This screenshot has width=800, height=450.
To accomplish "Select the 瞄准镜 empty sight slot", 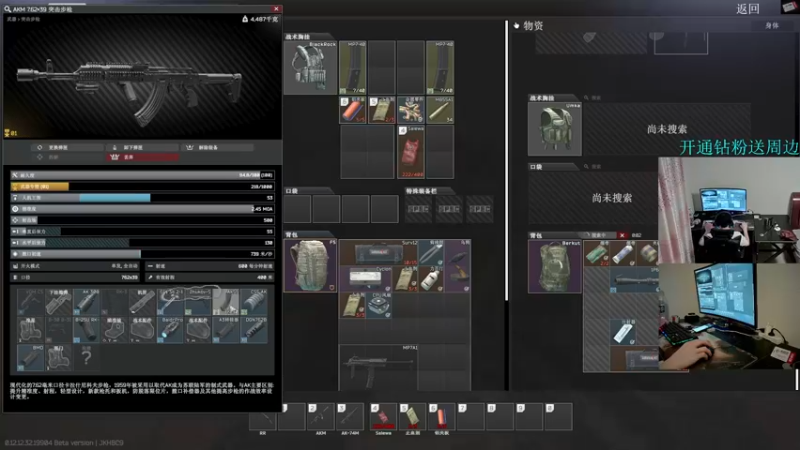I will pyautogui.click(x=114, y=329).
